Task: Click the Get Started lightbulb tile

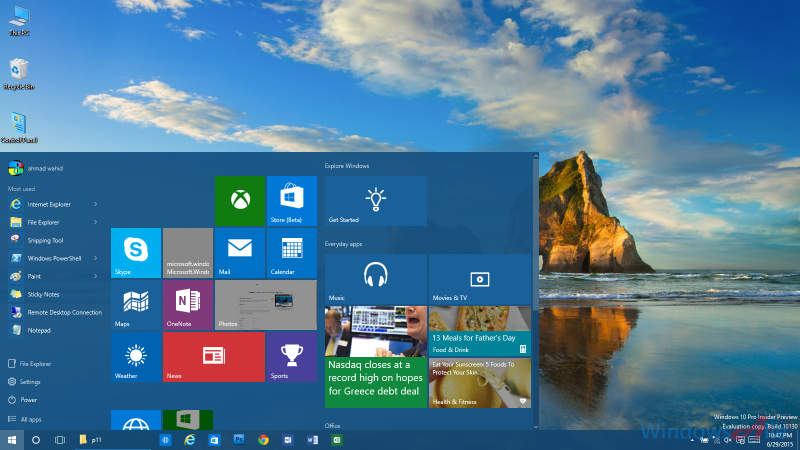Action: click(x=375, y=200)
